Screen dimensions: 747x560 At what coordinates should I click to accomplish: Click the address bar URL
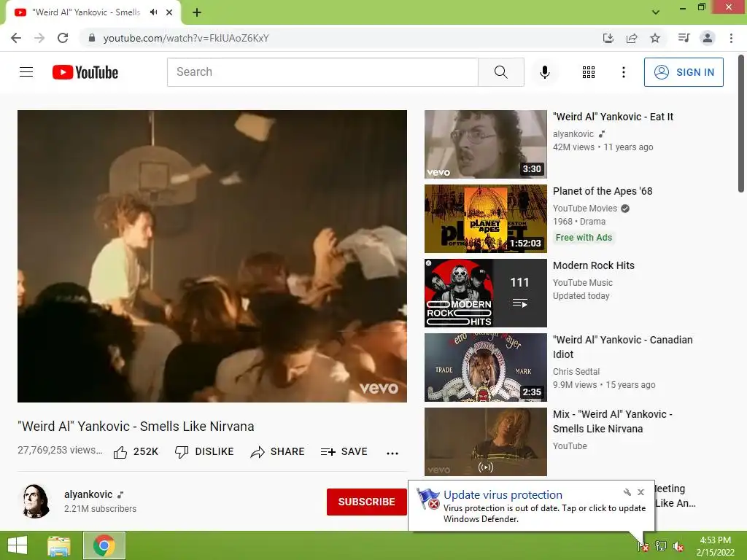coord(186,38)
